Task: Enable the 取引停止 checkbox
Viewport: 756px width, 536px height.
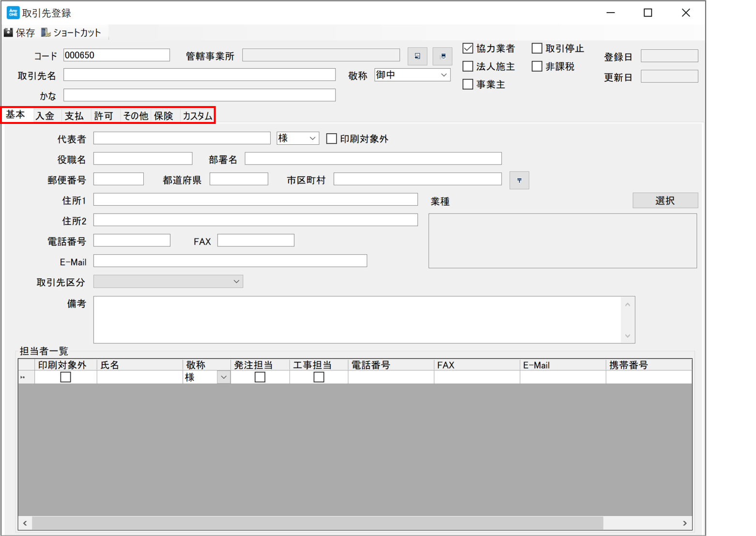Action: tap(537, 48)
